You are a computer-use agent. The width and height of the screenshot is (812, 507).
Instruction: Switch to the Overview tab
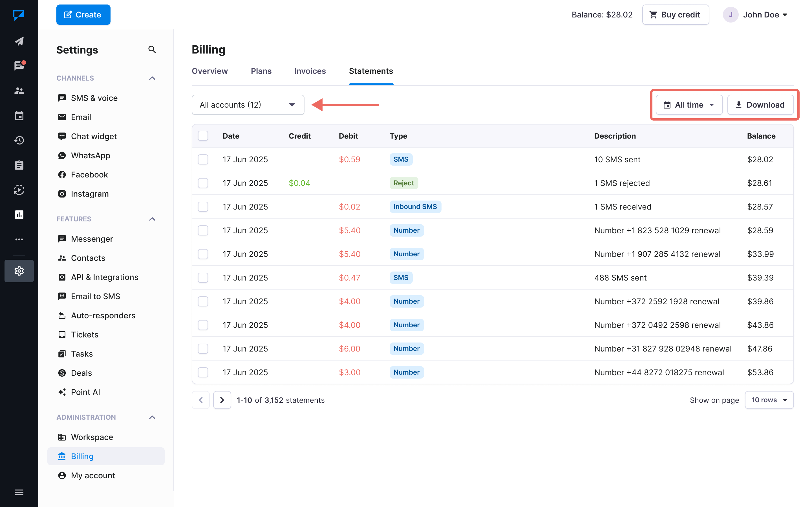pyautogui.click(x=209, y=71)
